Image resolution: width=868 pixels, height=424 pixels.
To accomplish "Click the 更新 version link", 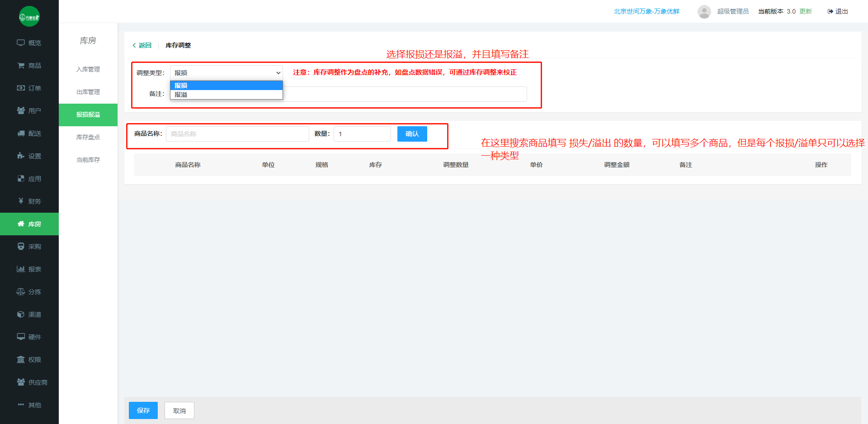I will click(806, 11).
